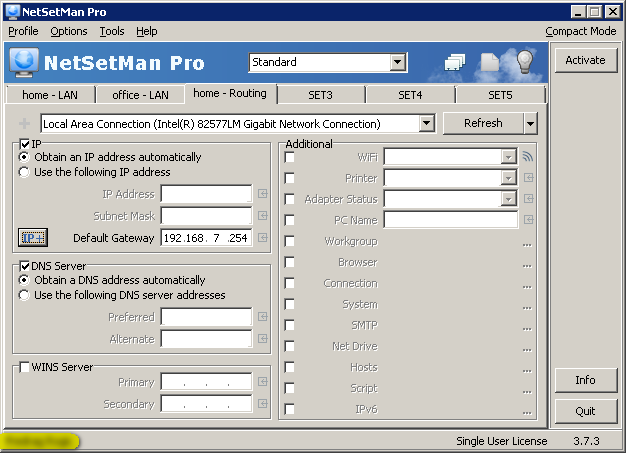Open the Options menu
The height and width of the screenshot is (453, 626).
click(69, 31)
